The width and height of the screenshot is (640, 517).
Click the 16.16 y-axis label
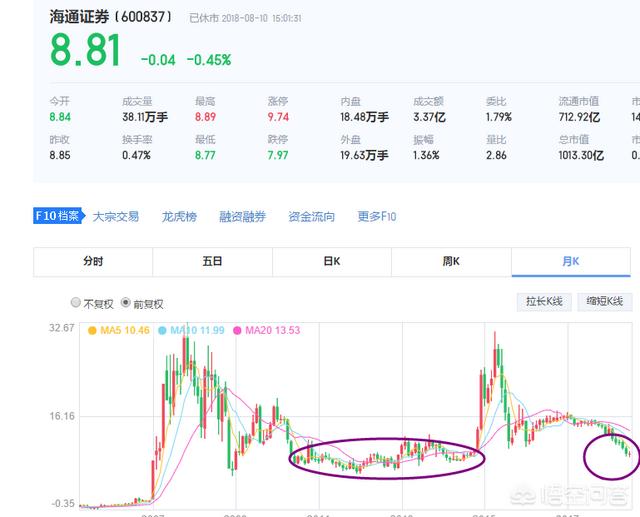click(62, 416)
